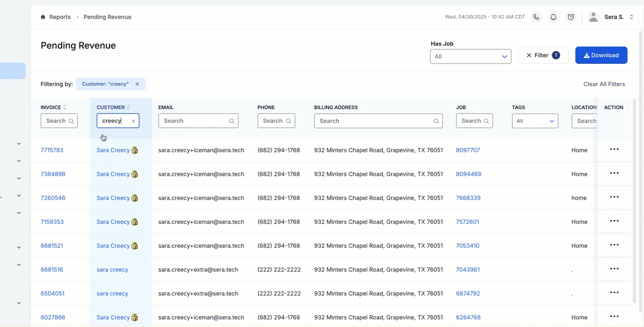
Task: Open invoice 6681521
Action: [x=52, y=245]
